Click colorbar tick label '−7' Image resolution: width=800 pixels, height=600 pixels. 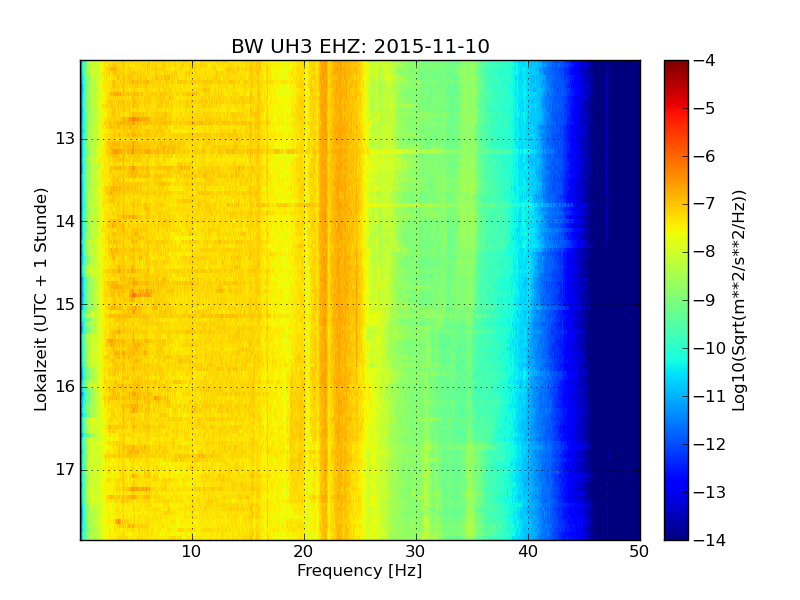(x=705, y=204)
